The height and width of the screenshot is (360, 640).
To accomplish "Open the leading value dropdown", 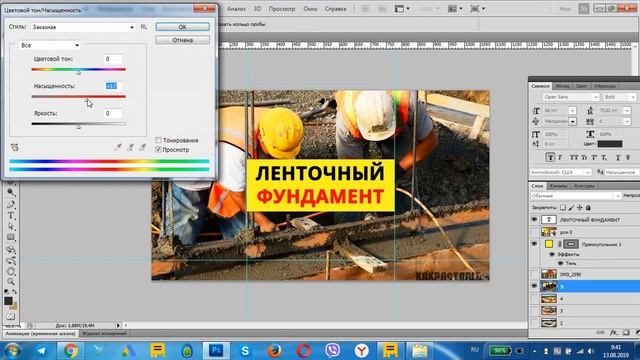I will pos(627,111).
